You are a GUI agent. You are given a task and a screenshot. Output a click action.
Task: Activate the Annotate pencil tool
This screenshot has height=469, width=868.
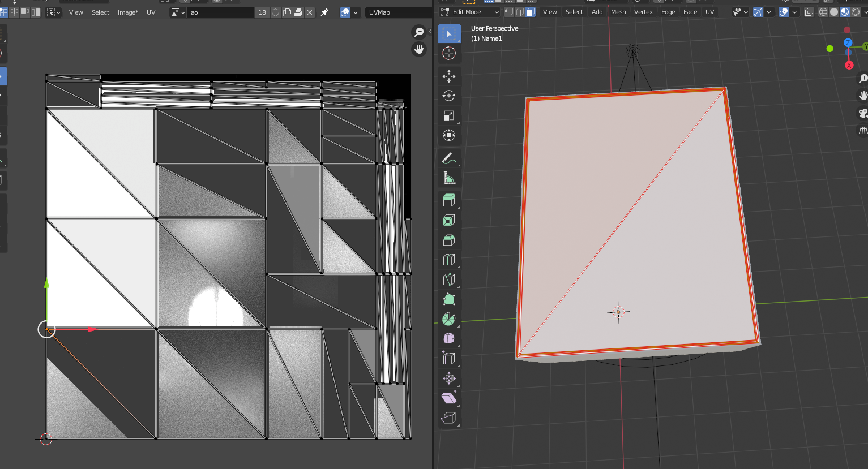pos(449,158)
